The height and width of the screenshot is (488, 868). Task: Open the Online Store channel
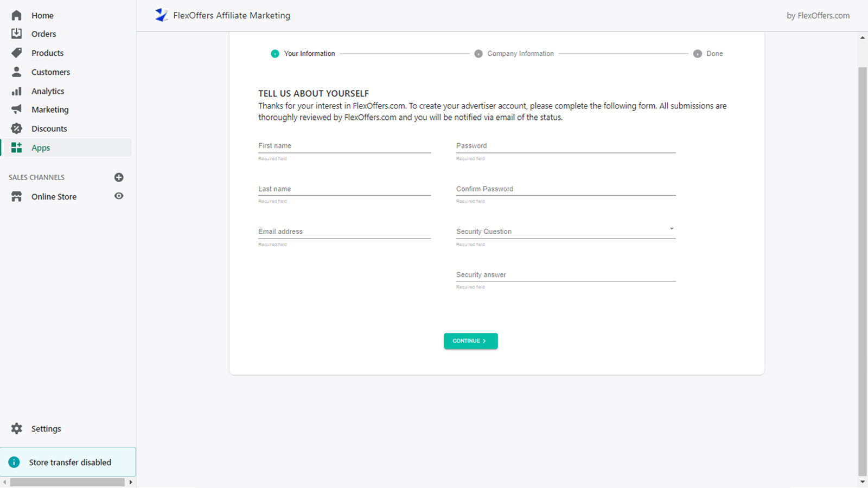click(x=54, y=196)
